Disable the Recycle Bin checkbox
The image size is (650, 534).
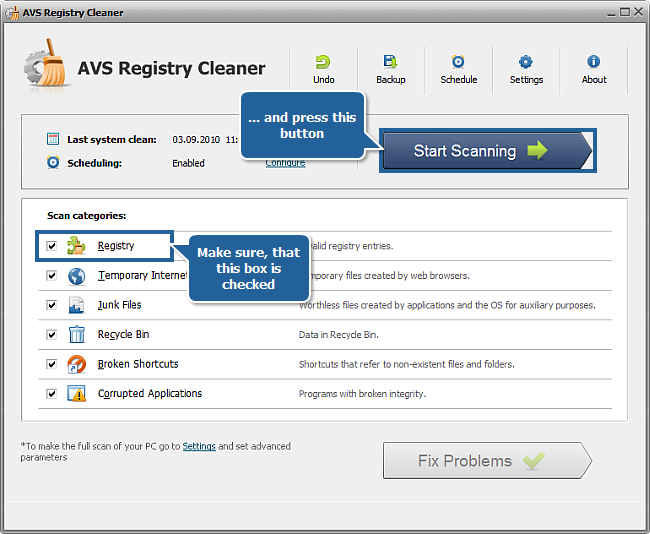52,334
